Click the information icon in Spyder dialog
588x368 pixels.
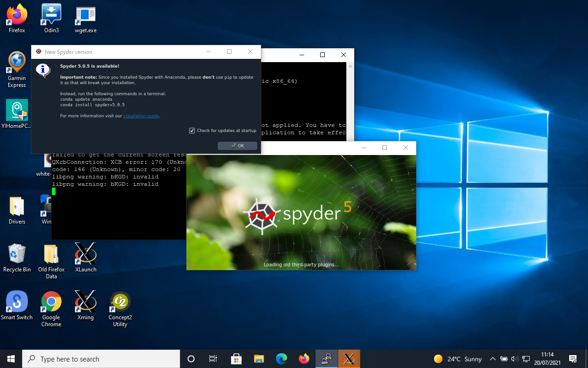coord(43,70)
